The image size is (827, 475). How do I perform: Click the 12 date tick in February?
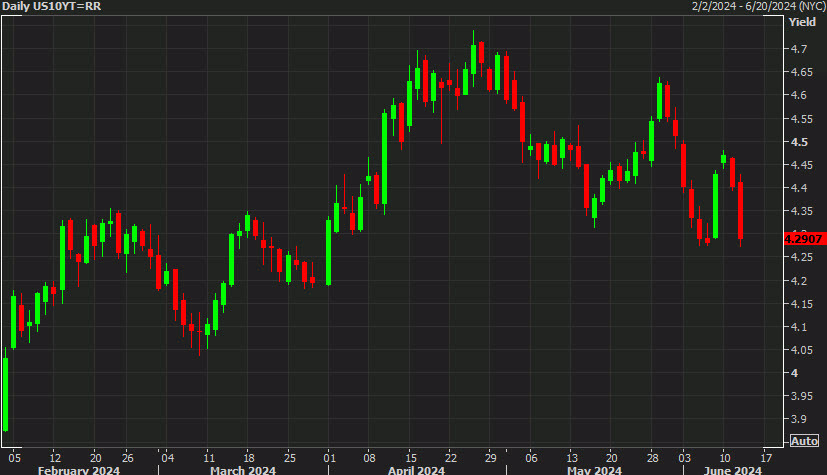55,458
